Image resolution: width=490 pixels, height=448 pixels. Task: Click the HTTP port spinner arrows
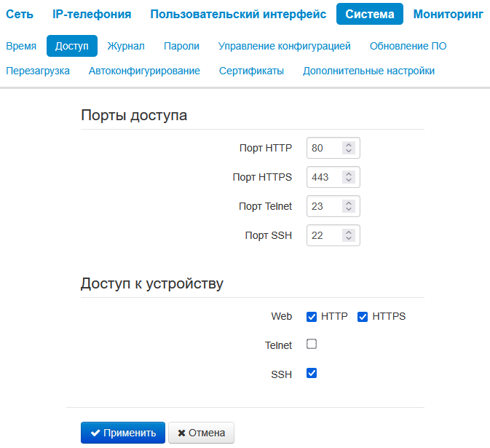pos(349,148)
